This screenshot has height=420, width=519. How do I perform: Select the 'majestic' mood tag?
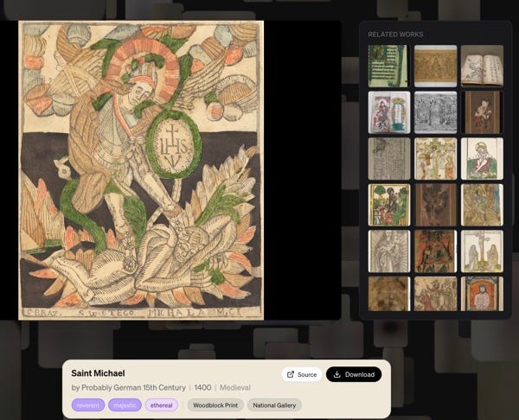point(125,405)
